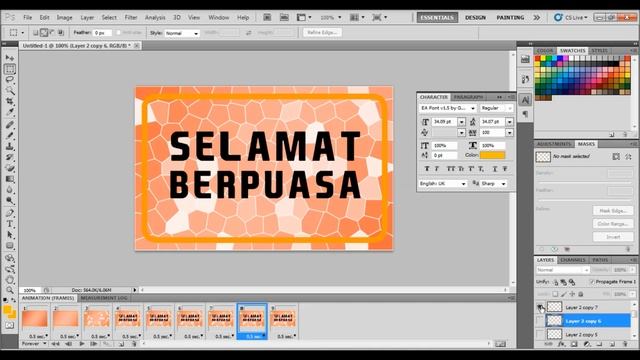The width and height of the screenshot is (640, 360).
Task: Select the Pen tool
Action: (x=10, y=213)
